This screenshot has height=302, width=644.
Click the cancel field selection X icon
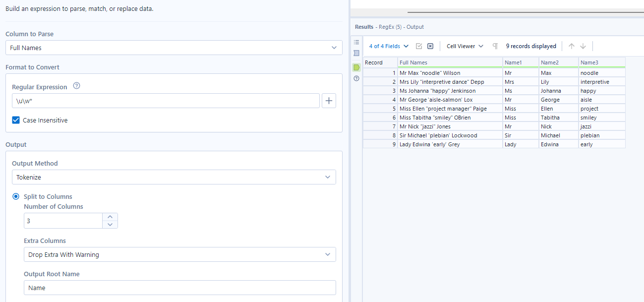click(x=430, y=46)
